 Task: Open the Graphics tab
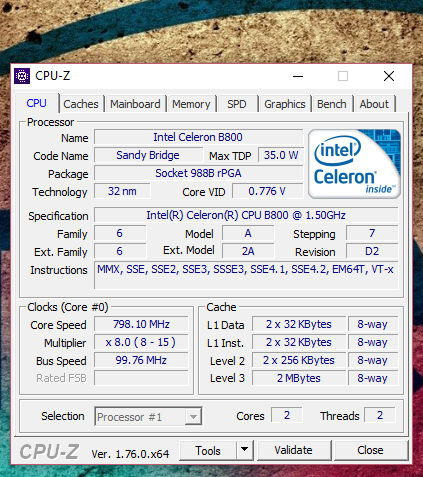(x=285, y=104)
